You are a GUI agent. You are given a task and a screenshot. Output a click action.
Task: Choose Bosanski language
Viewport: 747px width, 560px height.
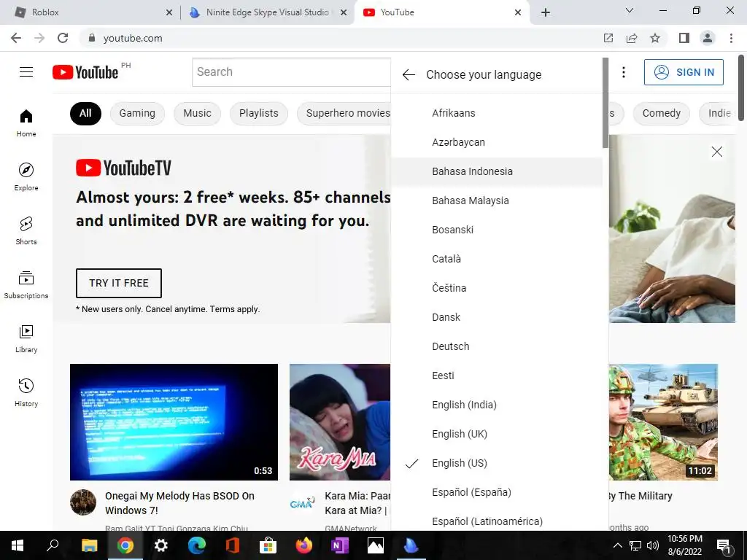pyautogui.click(x=496, y=230)
